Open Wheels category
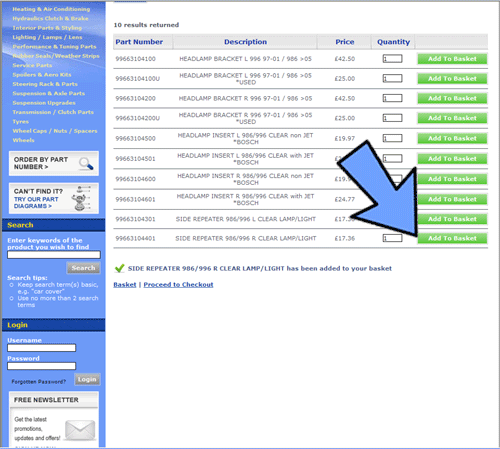Image resolution: width=500 pixels, height=449 pixels. [23, 140]
